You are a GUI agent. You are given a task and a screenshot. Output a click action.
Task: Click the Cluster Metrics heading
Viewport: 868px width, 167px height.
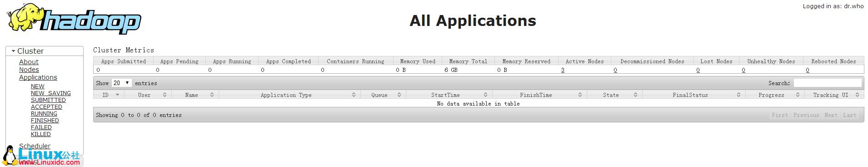coord(124,50)
